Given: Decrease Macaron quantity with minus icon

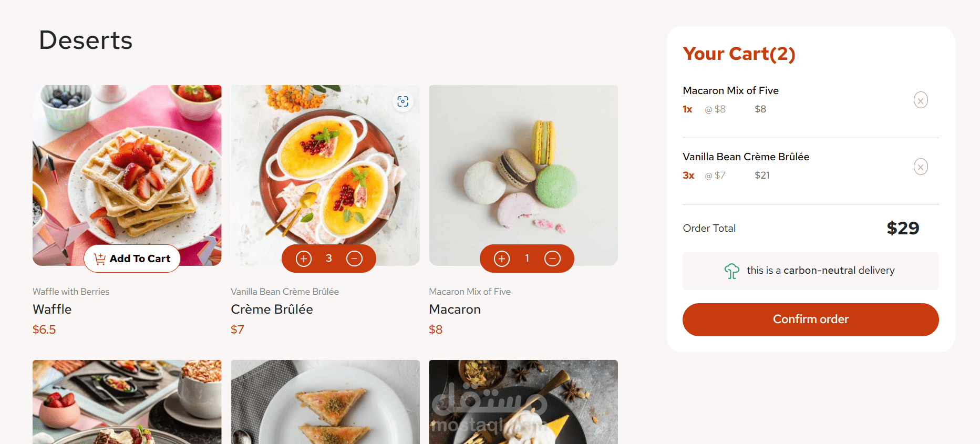Looking at the screenshot, I should pos(552,259).
